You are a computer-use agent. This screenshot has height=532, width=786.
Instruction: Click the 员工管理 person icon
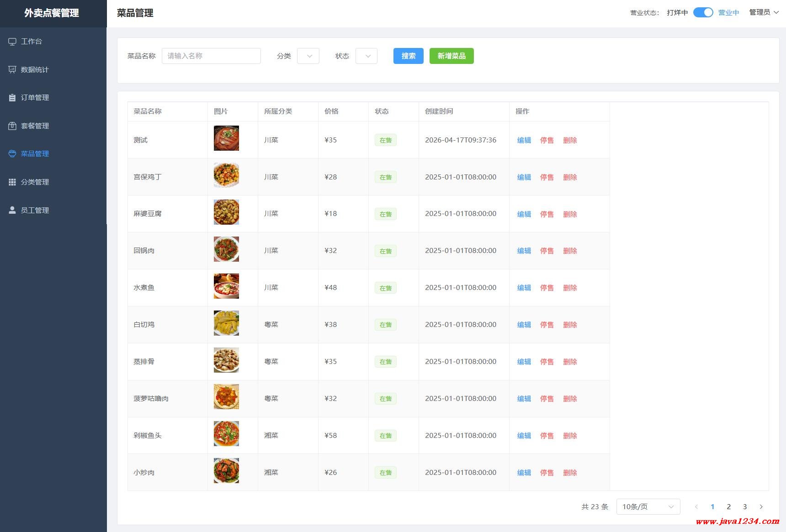(x=12, y=210)
